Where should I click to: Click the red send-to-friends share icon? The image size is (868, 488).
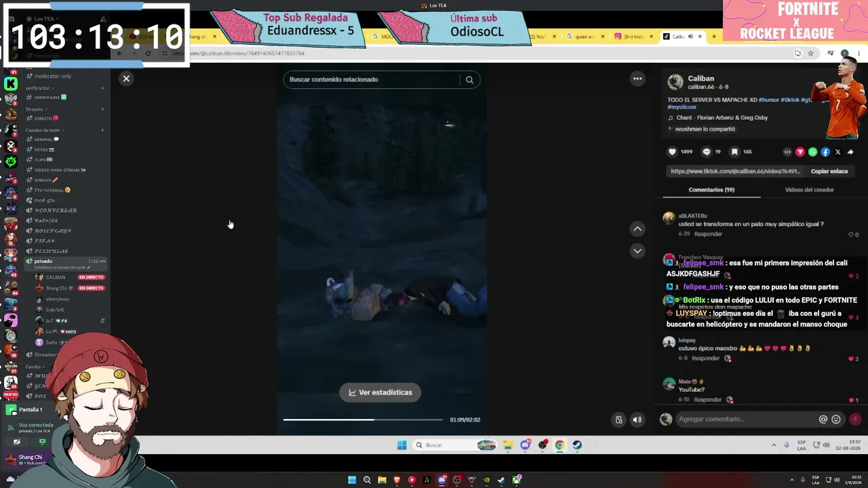[x=800, y=152]
